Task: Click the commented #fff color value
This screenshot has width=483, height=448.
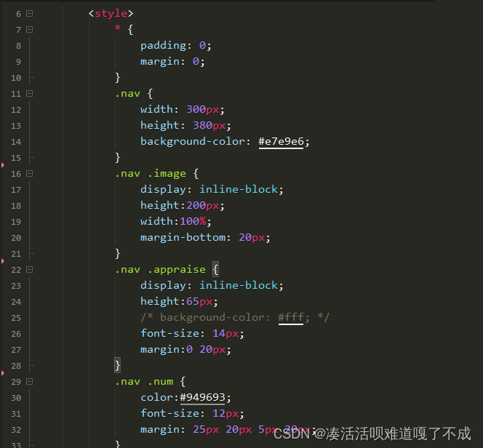Action: coord(291,317)
